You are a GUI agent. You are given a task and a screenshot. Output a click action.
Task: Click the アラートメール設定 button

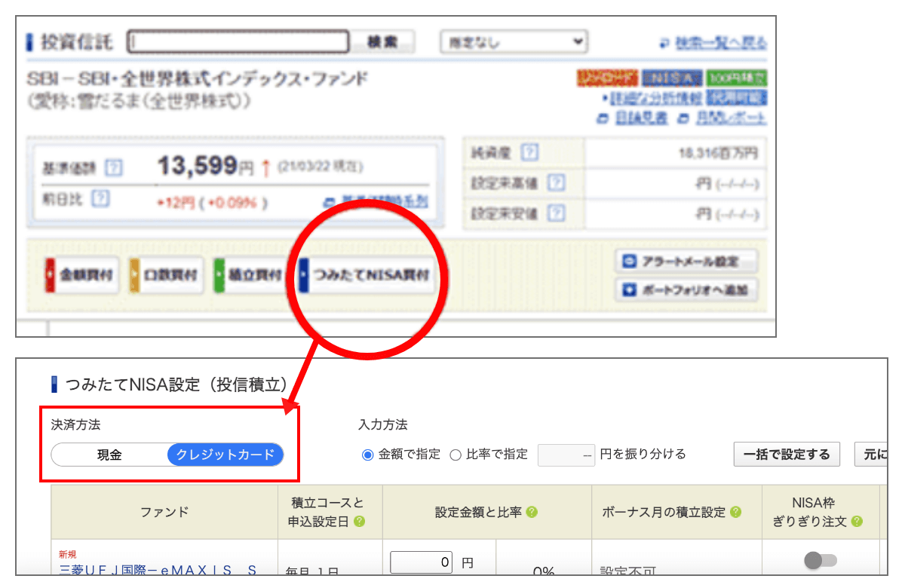pyautogui.click(x=686, y=262)
